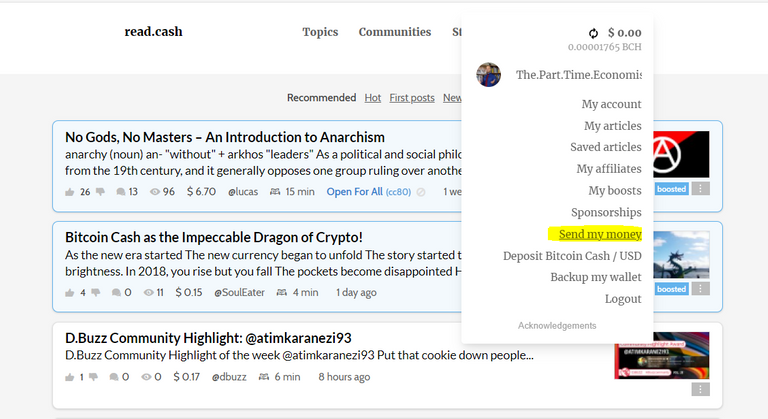This screenshot has width=768, height=419.
Task: Click the sponsors icon next to 15 min
Action: (x=275, y=192)
